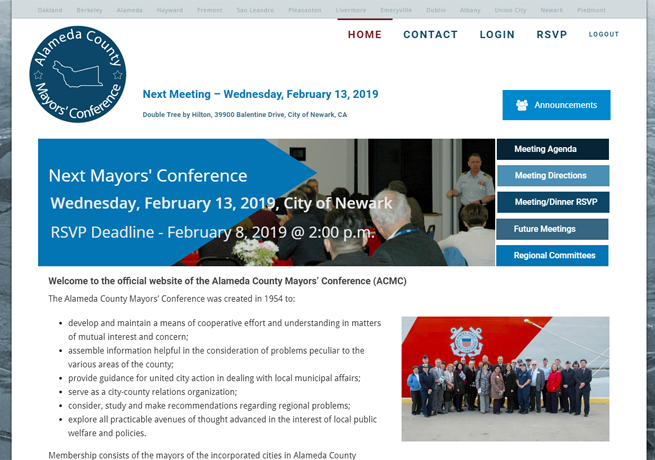Click the Meeting Directions button
Viewport: 655px width, 460px height.
click(553, 175)
